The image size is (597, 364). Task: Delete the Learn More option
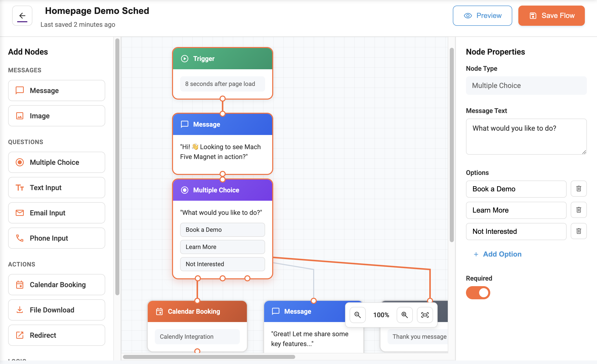coord(579,210)
